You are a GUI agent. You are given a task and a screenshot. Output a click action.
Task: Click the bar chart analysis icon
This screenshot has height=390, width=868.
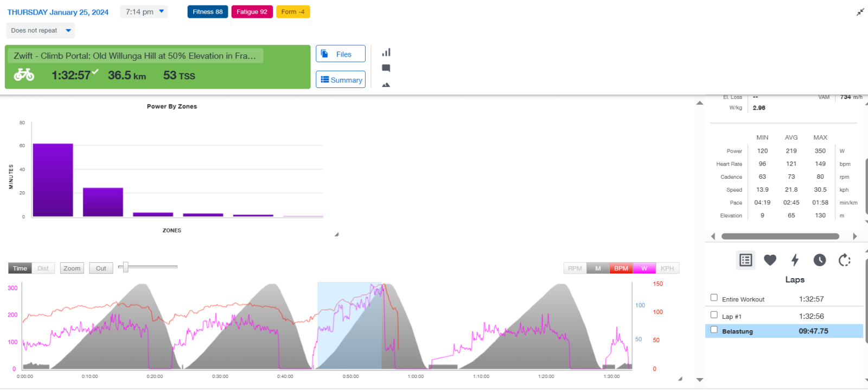[x=386, y=53]
